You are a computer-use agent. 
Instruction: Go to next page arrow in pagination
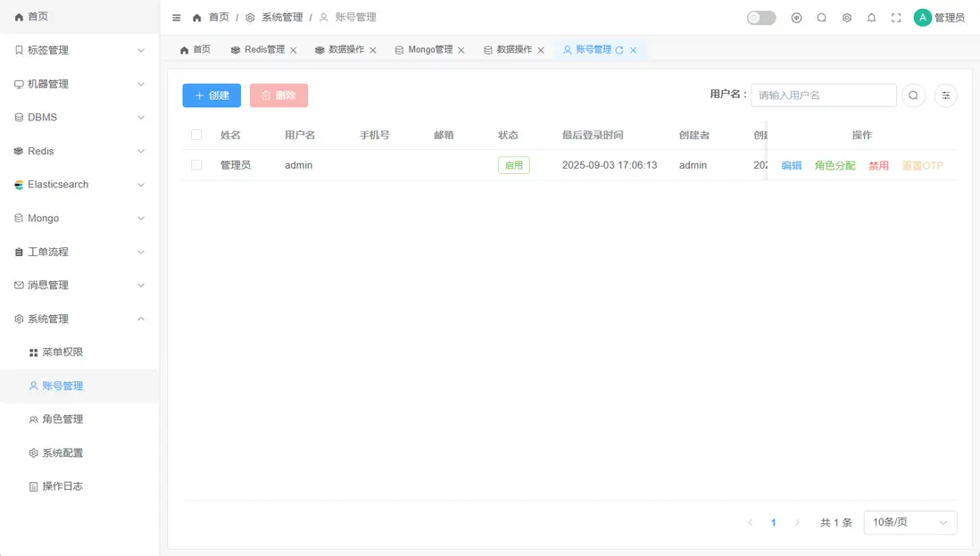(x=797, y=522)
